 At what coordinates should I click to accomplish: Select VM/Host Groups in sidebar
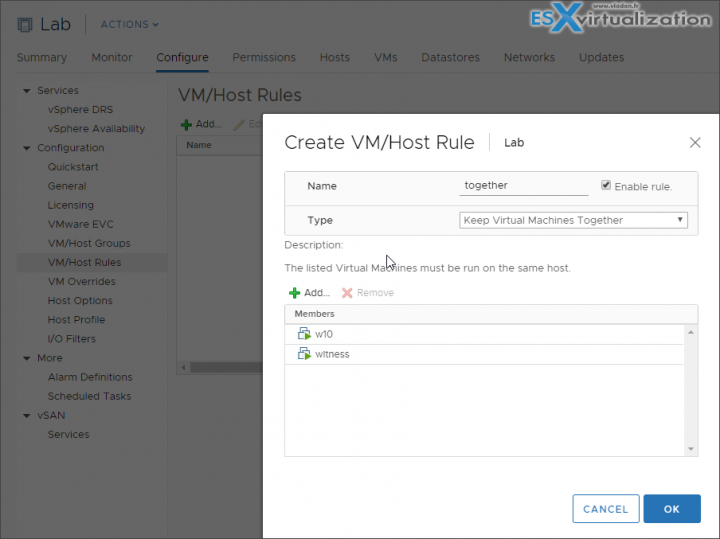pos(89,243)
